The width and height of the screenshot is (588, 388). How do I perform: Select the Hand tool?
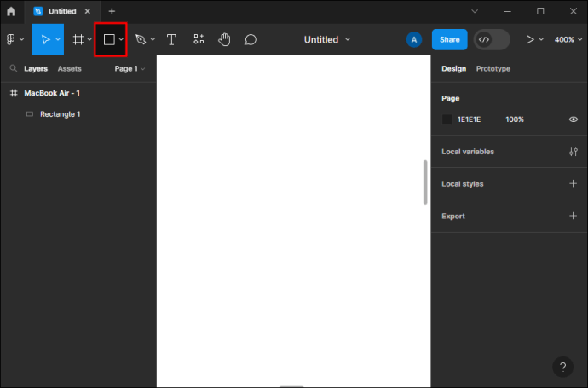pyautogui.click(x=224, y=39)
